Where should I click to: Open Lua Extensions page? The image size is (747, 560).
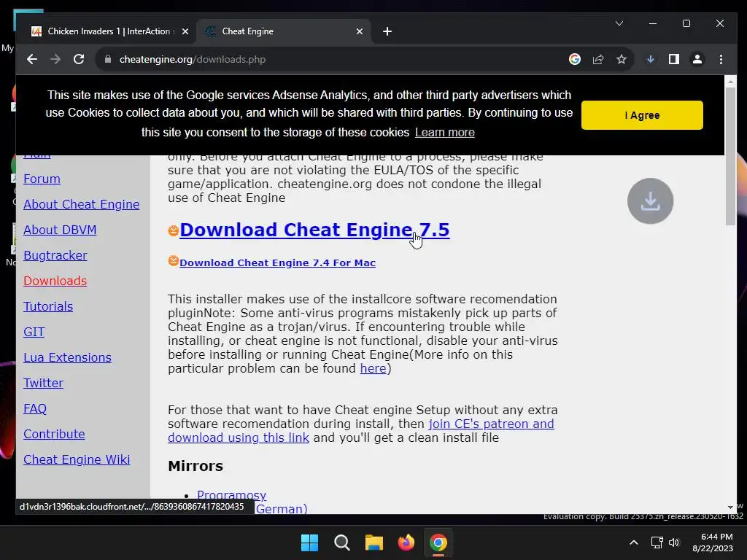point(67,357)
